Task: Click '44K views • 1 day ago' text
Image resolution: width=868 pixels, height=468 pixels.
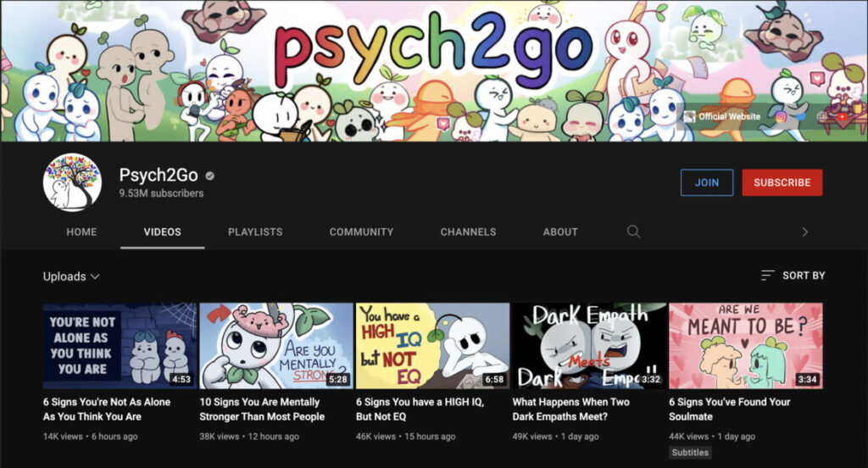Action: (x=712, y=437)
